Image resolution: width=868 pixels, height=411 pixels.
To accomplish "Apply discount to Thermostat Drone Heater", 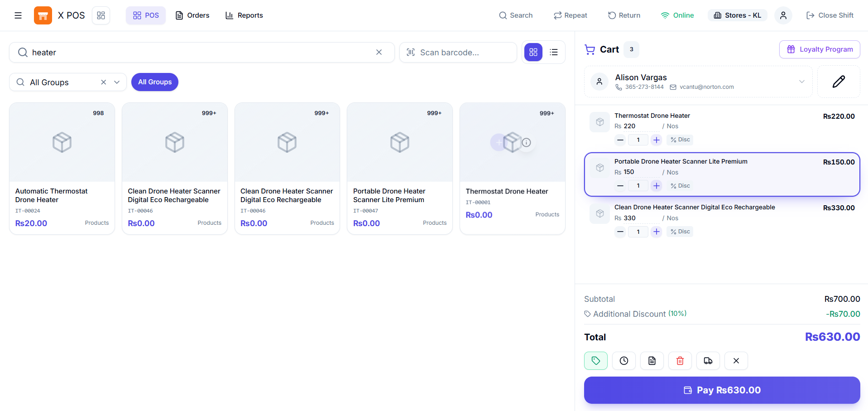I will point(680,140).
